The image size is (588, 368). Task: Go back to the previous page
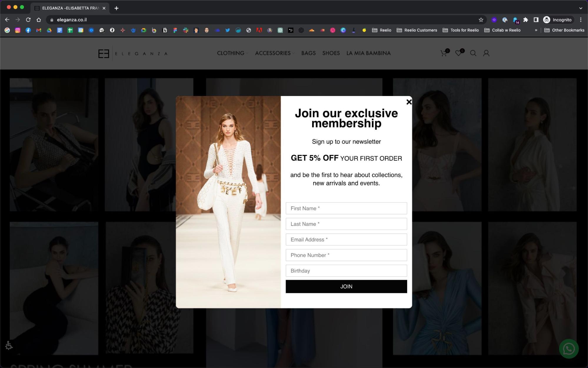tap(7, 20)
